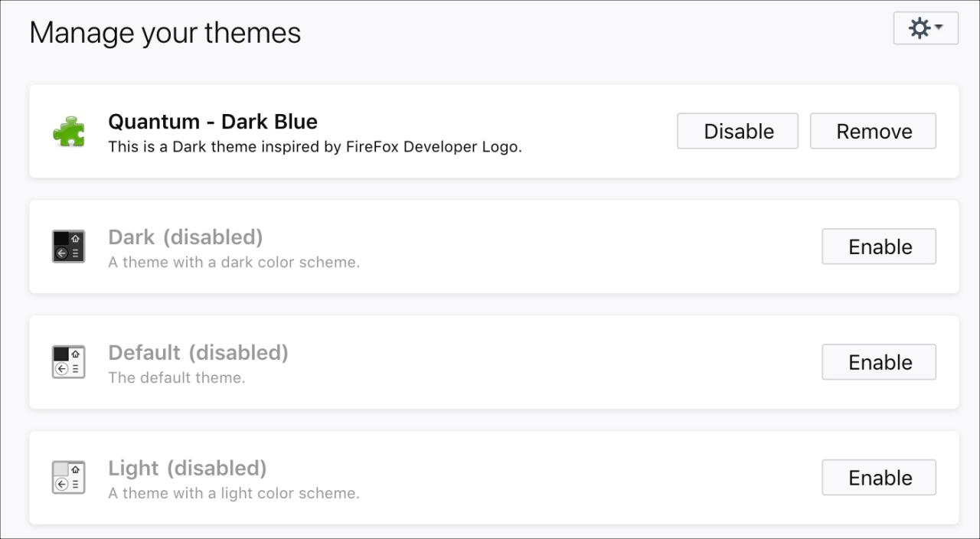Click the Default theme preview icon

tap(68, 362)
